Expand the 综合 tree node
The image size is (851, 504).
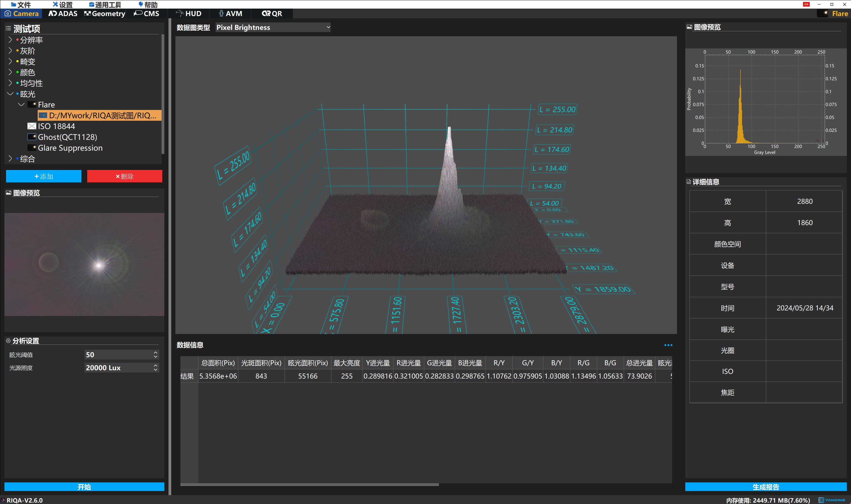tap(10, 159)
